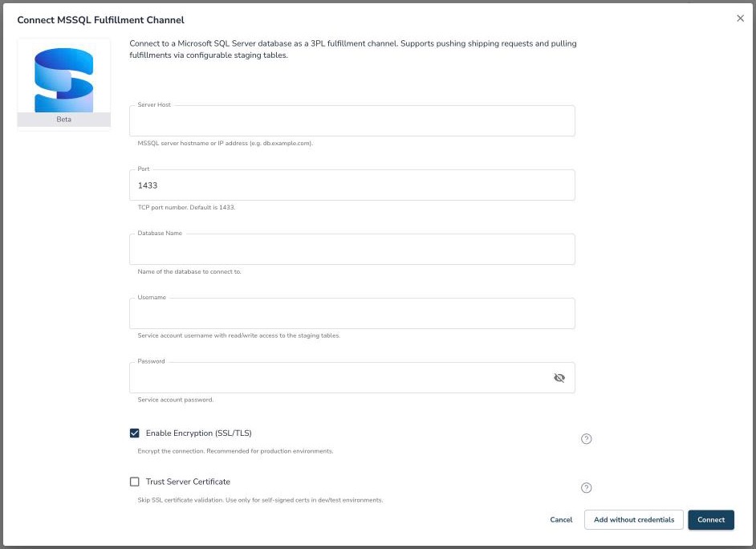Check the Trust Server Certificate checkbox

tap(135, 482)
